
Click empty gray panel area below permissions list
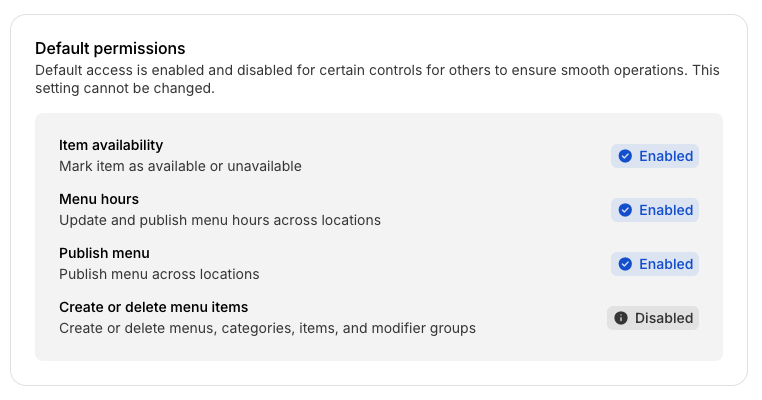[378, 349]
